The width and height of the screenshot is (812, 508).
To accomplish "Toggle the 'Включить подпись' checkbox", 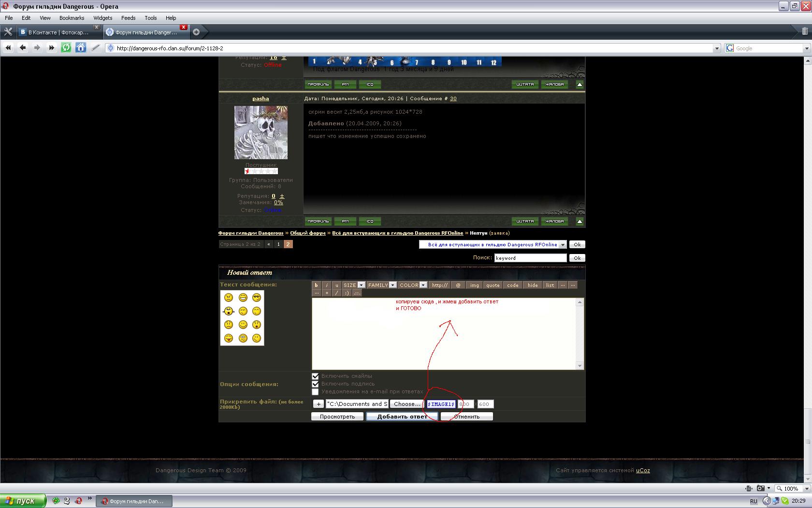I will pos(315,384).
